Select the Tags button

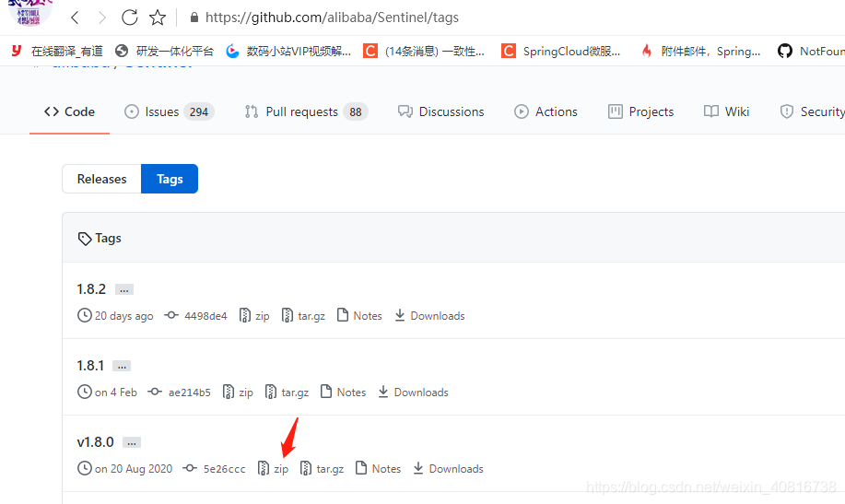(x=170, y=179)
